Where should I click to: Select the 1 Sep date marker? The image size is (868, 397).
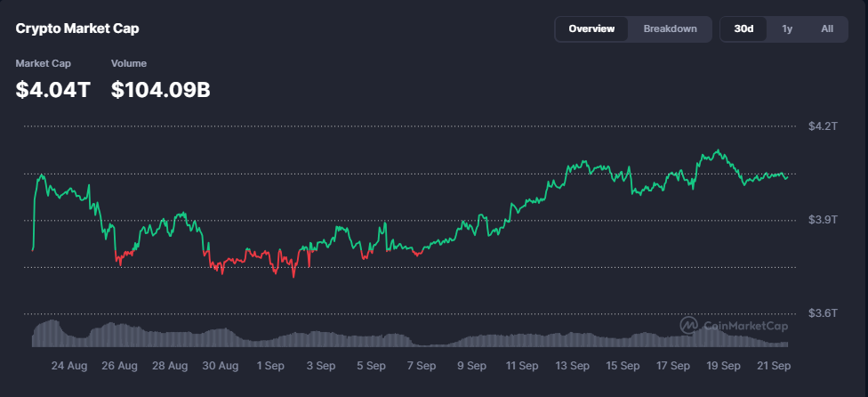270,365
